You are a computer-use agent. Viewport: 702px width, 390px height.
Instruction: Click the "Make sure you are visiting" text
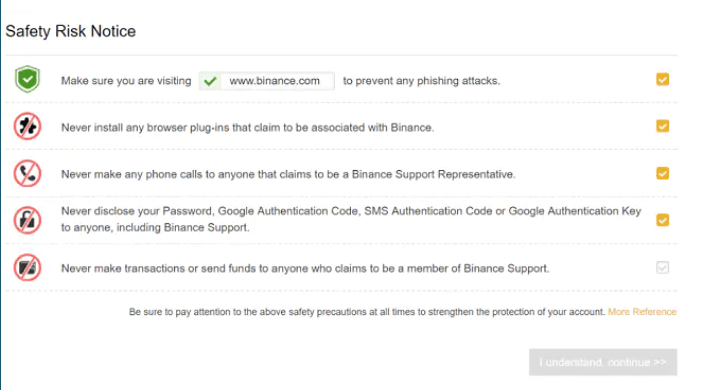(x=126, y=81)
